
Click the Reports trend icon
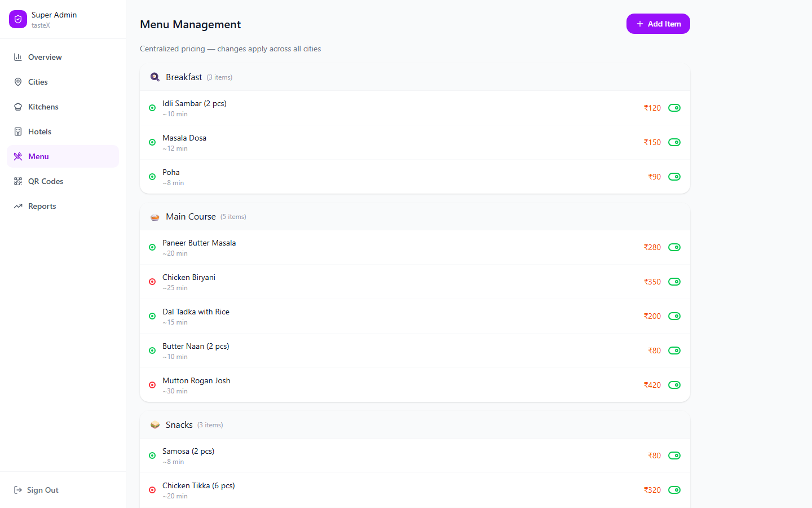18,206
